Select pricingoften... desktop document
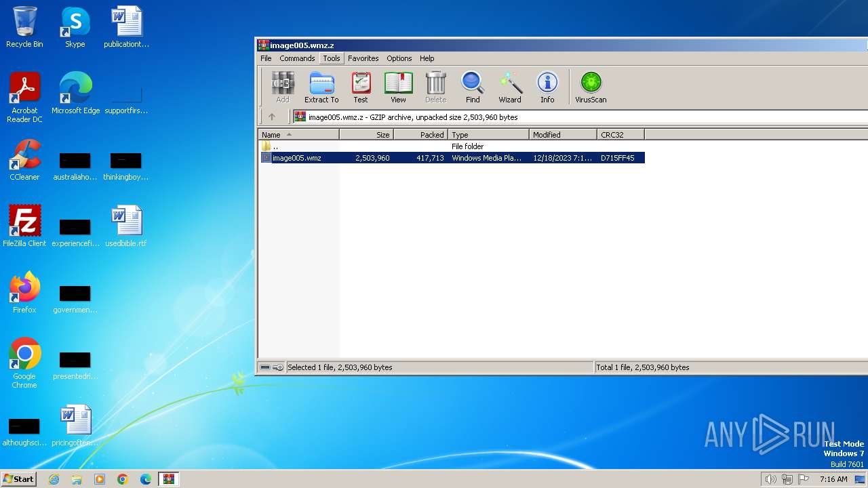Viewport: 868px width, 488px height. 75,426
